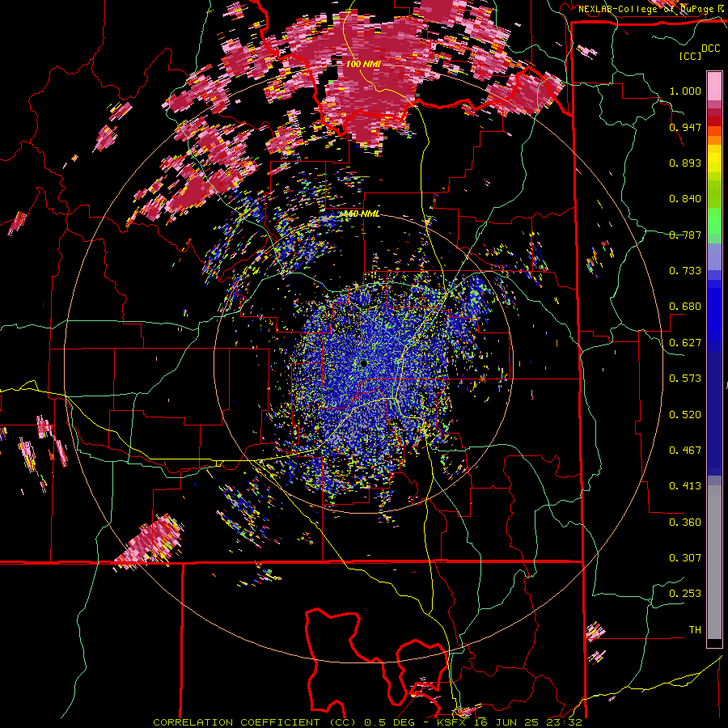Select the 0.893 legend value
This screenshot has width=728, height=728.
coord(685,163)
